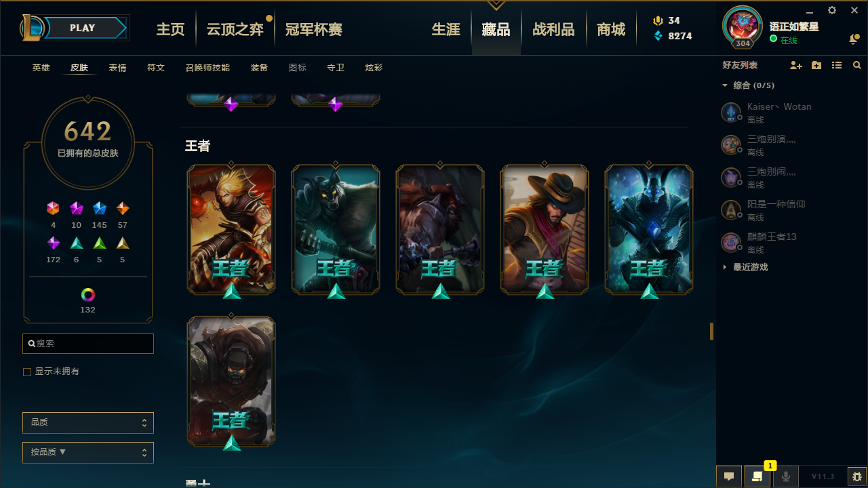868x488 pixels.
Task: Click the PLAY button
Action: 83,28
